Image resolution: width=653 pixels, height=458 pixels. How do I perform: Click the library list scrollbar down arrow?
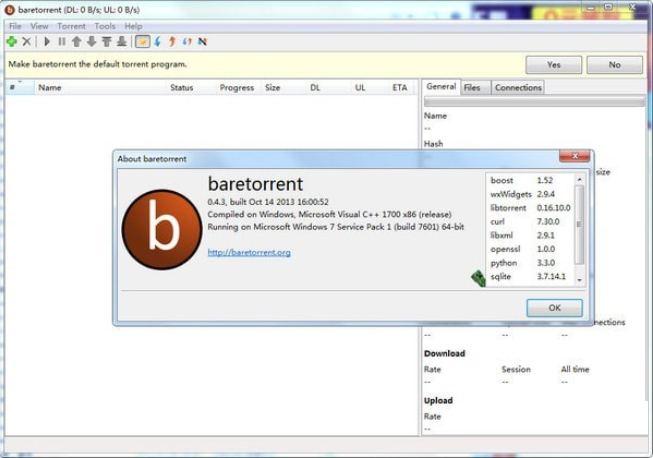[579, 281]
